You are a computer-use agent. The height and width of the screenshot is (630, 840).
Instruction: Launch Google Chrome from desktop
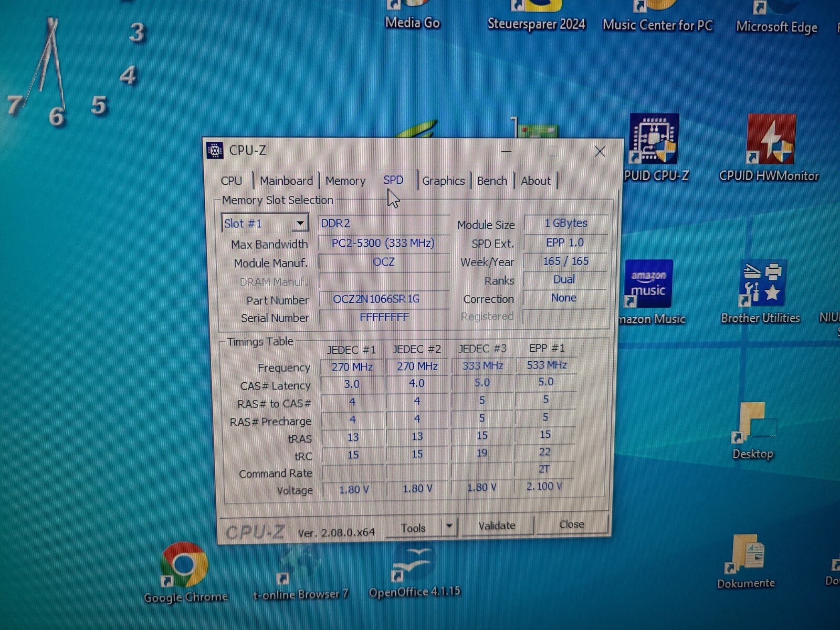tap(185, 573)
